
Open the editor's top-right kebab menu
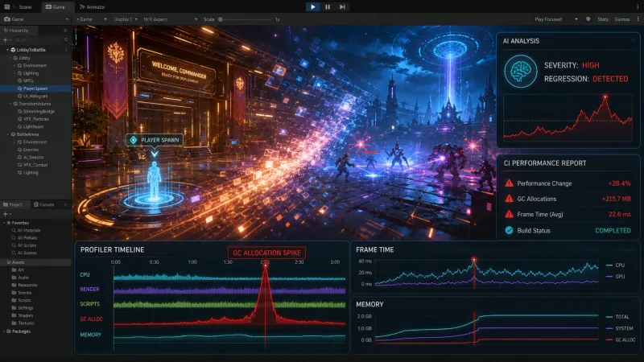(638, 6)
